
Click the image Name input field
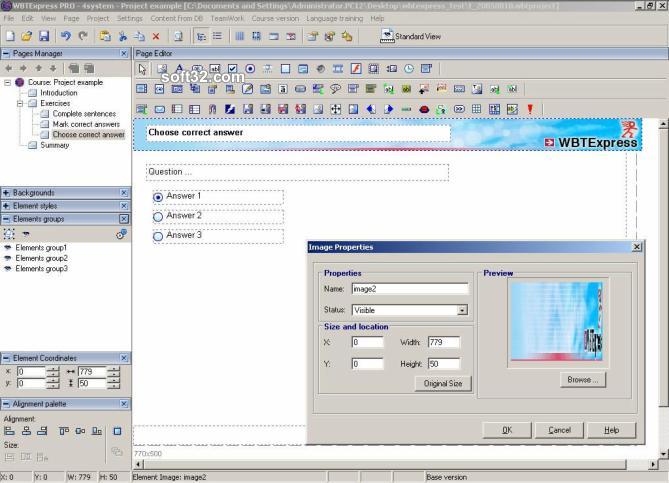coord(409,289)
